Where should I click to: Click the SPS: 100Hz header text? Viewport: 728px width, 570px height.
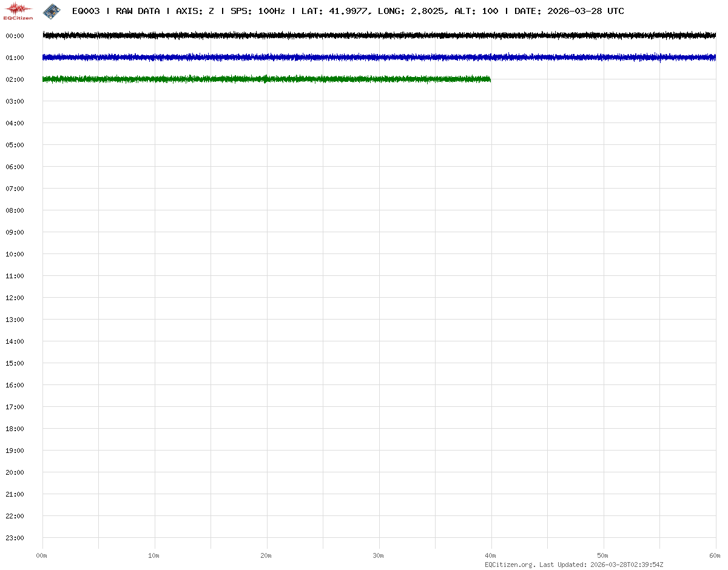point(257,11)
